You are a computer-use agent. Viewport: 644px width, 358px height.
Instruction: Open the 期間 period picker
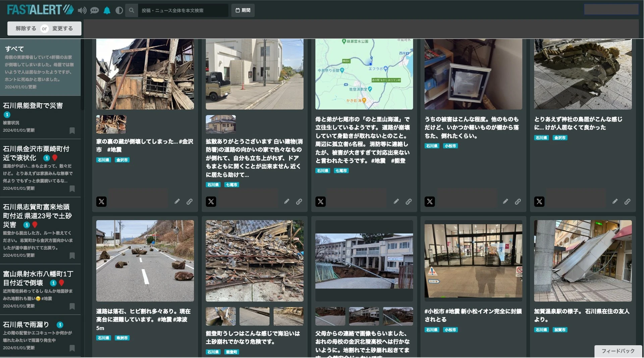coord(243,10)
